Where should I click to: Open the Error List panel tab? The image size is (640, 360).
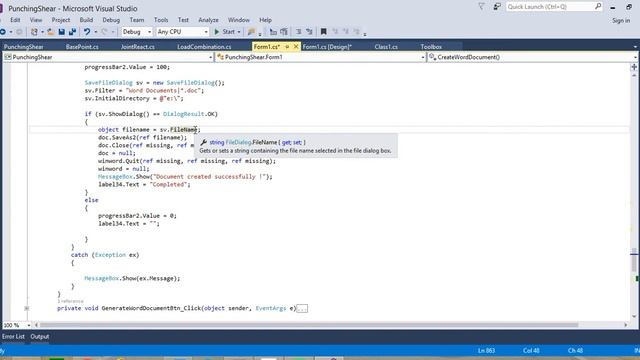tap(13, 337)
